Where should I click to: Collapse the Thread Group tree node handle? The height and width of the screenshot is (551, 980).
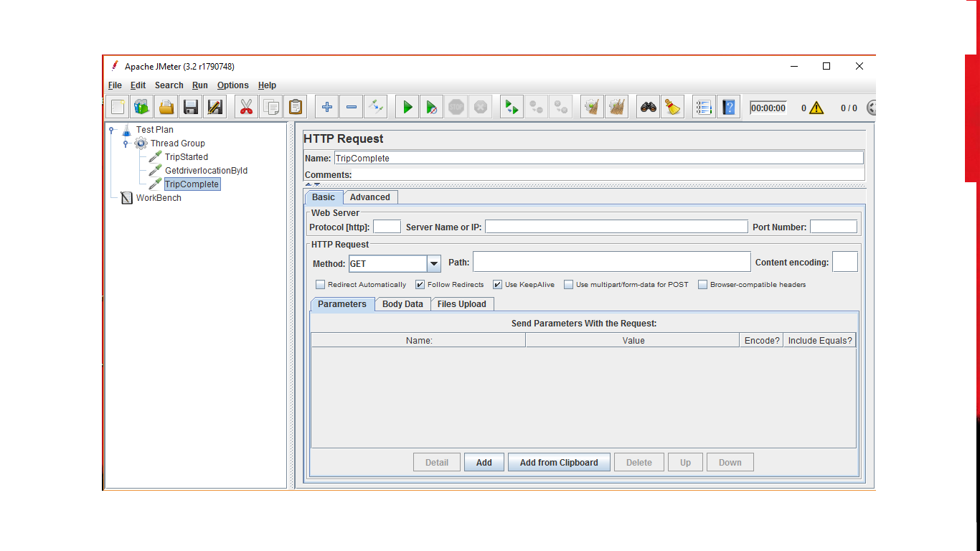126,143
